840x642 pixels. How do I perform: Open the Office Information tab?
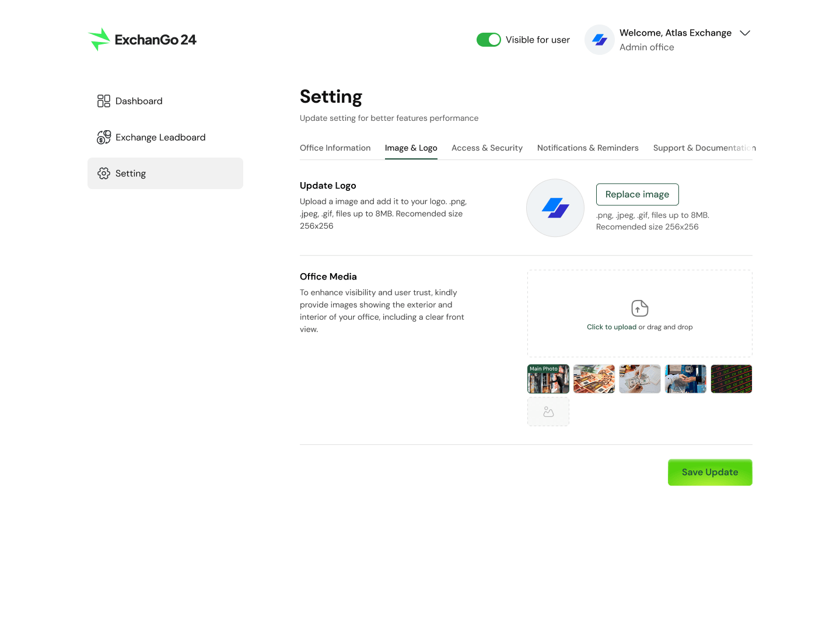[x=335, y=148]
